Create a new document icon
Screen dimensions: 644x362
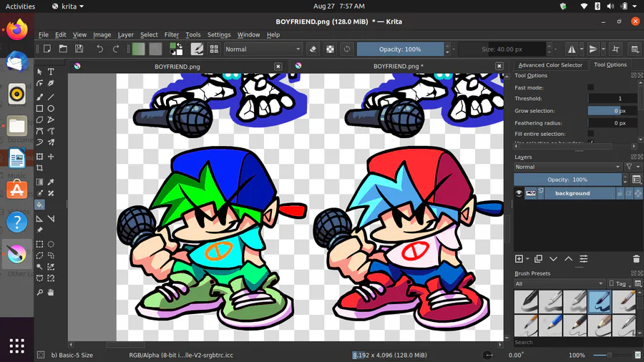(x=47, y=49)
